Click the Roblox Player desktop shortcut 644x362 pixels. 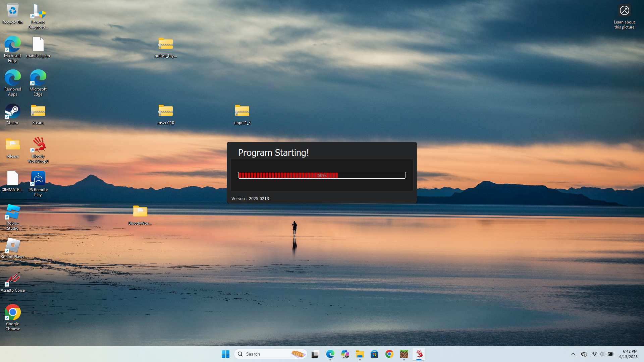pyautogui.click(x=12, y=246)
